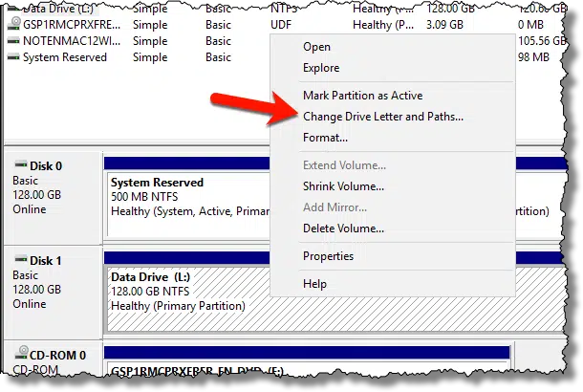Click the 128.00 GB NTFS text on Data Drive
The width and height of the screenshot is (583, 392).
tap(150, 292)
